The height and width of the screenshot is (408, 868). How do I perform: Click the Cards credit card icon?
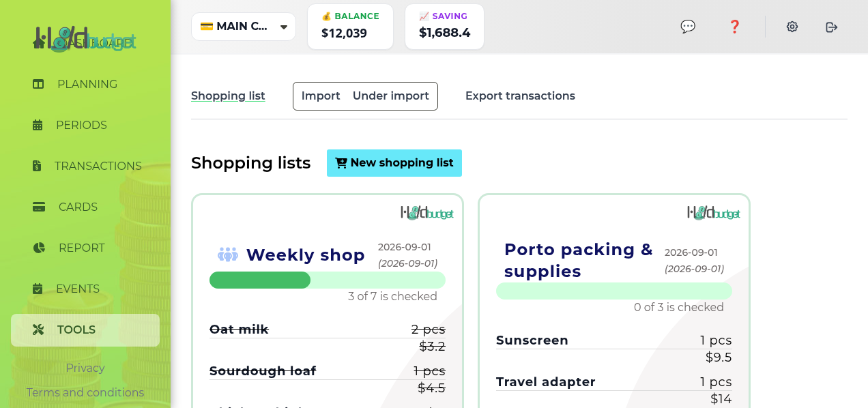click(x=39, y=207)
